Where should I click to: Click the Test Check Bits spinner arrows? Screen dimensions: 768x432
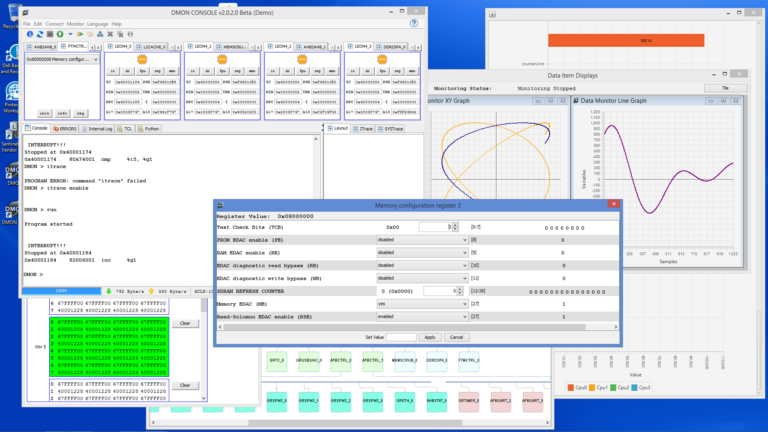pos(456,227)
